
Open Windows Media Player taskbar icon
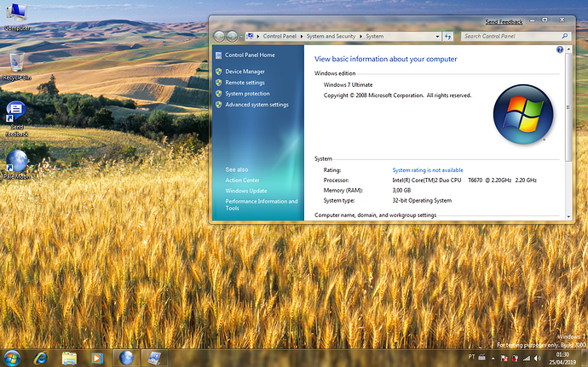[x=97, y=358]
